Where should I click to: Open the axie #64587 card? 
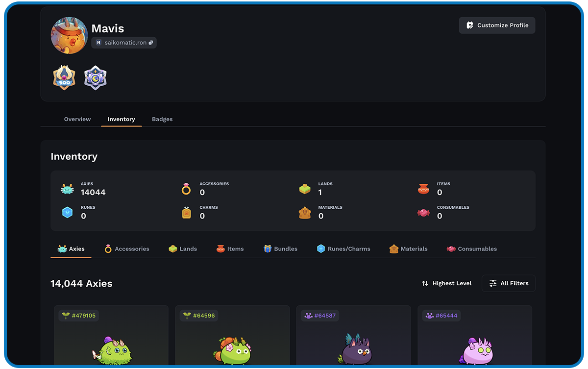[353, 335]
